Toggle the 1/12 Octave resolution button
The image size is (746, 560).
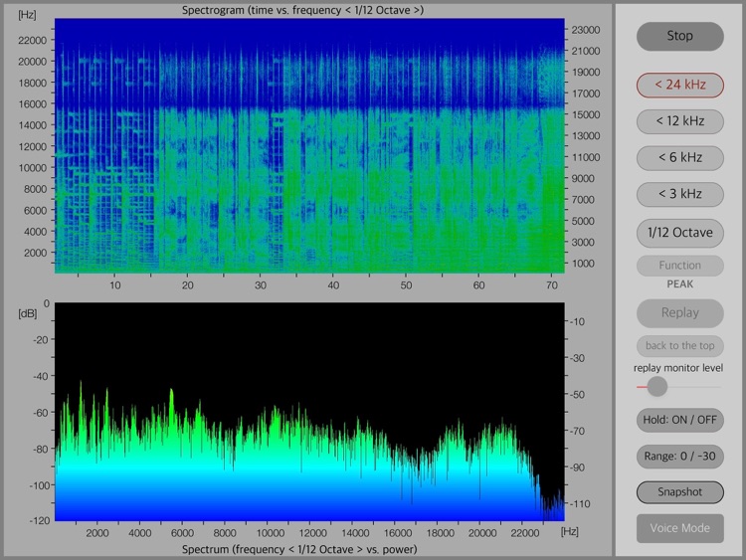tap(680, 233)
